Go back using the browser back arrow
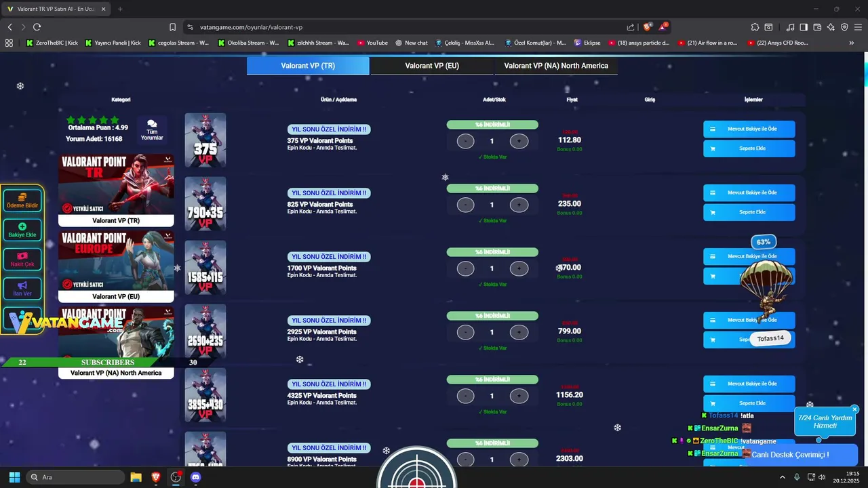The width and height of the screenshot is (868, 488). coord(9,27)
